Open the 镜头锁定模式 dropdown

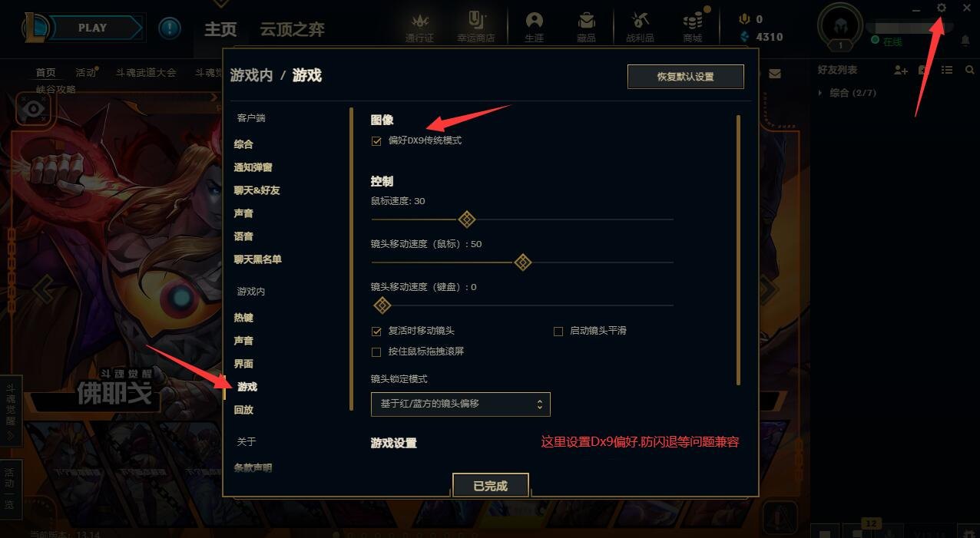click(x=461, y=404)
